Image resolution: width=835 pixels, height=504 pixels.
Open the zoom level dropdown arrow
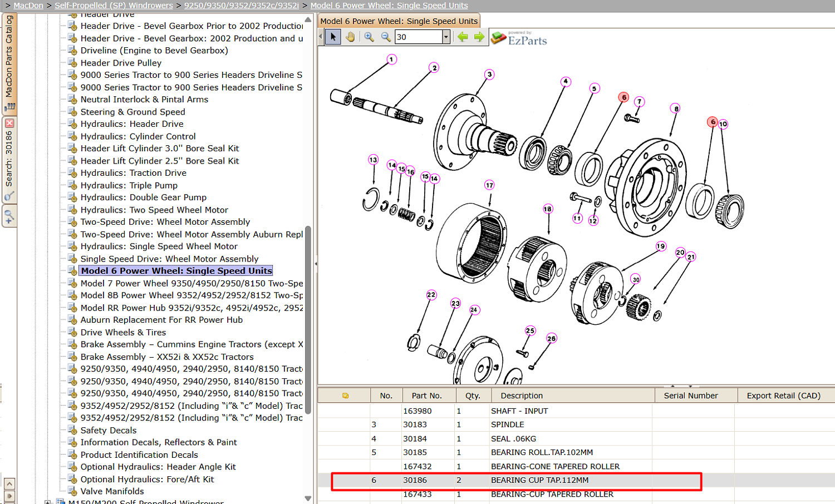point(446,37)
